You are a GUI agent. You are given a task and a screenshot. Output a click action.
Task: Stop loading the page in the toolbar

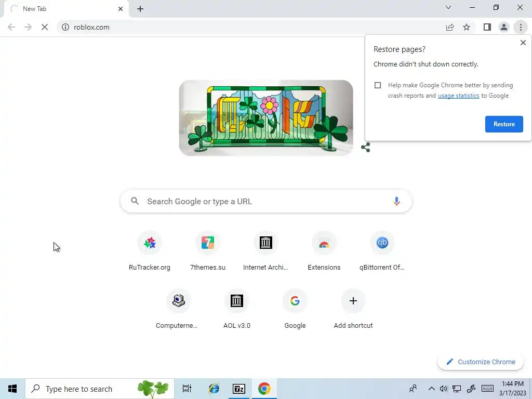click(x=45, y=27)
